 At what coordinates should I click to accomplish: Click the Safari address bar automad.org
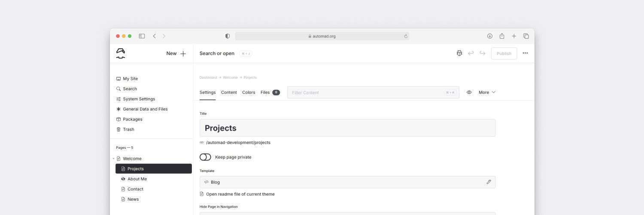coord(322,36)
